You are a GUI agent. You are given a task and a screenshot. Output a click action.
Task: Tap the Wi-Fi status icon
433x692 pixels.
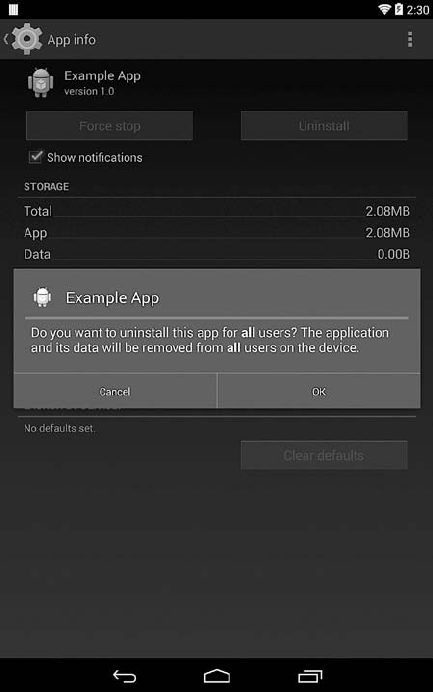384,9
